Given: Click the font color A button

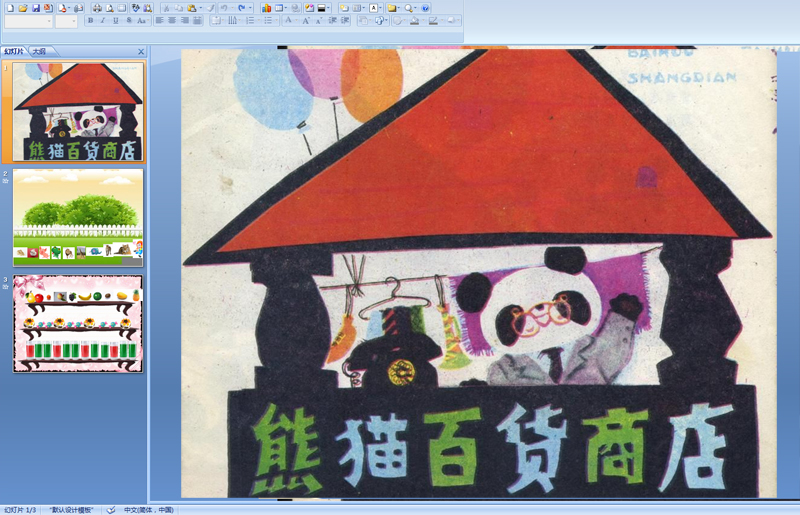Looking at the screenshot, I should (288, 20).
